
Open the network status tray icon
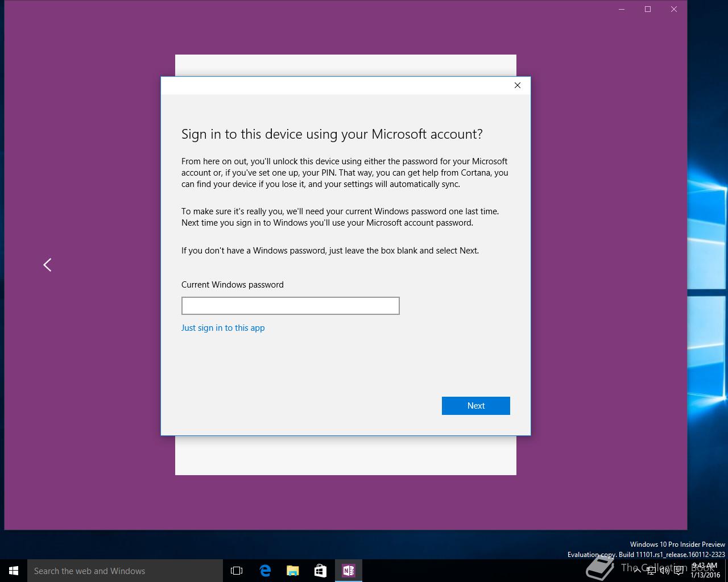coord(651,571)
